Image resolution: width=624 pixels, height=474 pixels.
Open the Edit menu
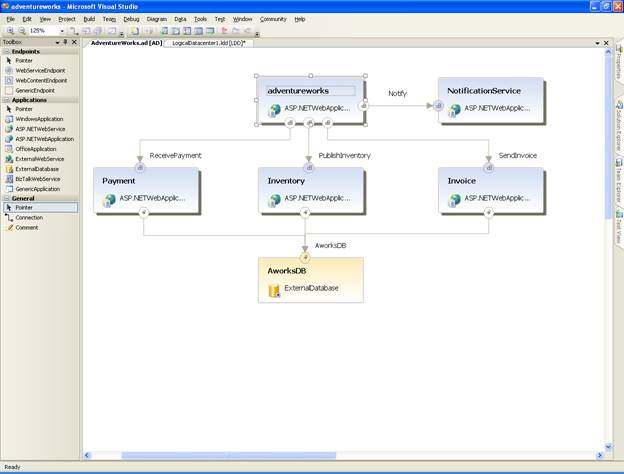(27, 19)
